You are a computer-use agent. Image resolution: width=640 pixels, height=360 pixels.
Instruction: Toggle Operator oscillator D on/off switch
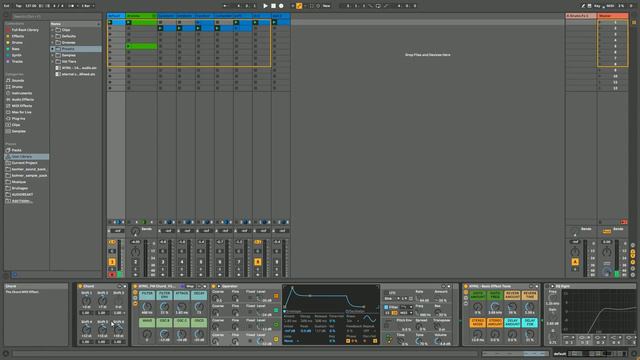(x=276, y=339)
